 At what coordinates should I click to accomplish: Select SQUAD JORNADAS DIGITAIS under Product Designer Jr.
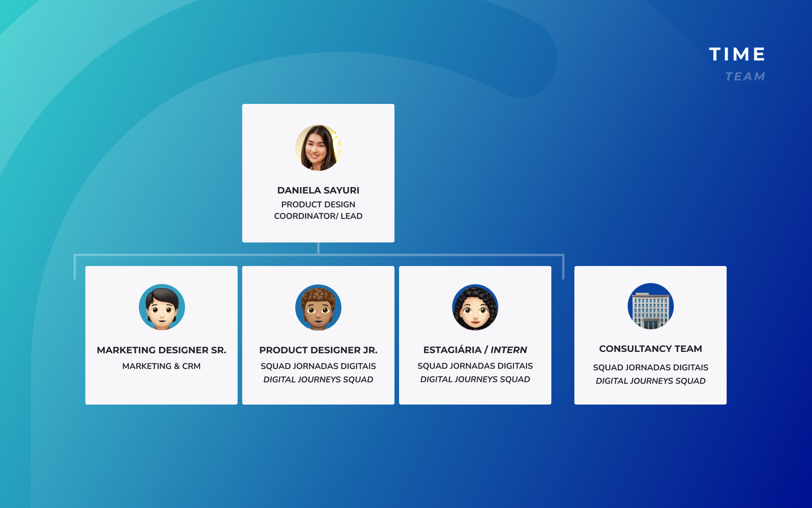(318, 366)
